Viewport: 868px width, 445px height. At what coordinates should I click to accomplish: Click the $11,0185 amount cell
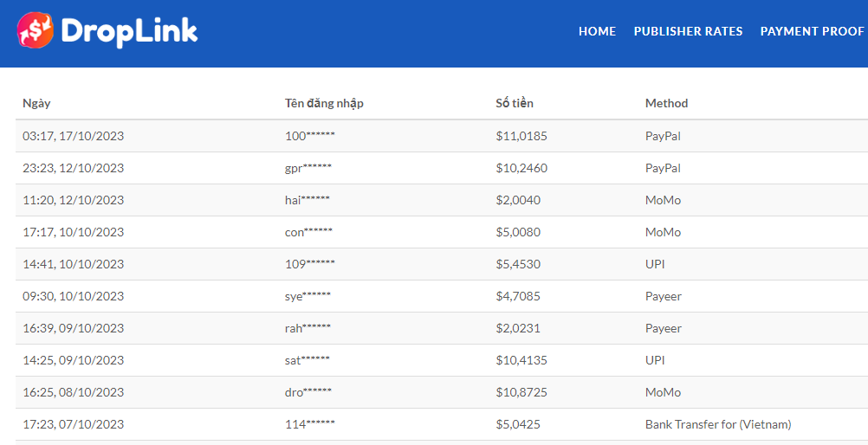click(x=521, y=136)
